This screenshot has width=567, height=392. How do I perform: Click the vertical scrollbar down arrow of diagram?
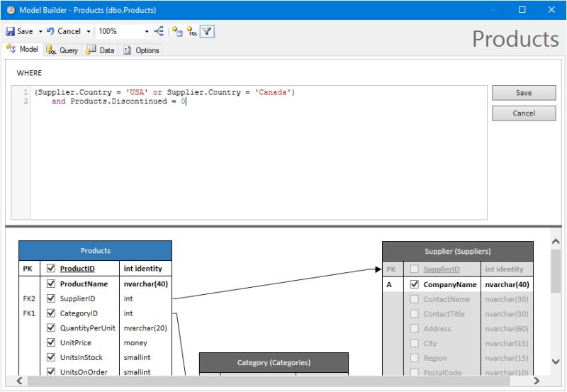(x=556, y=361)
